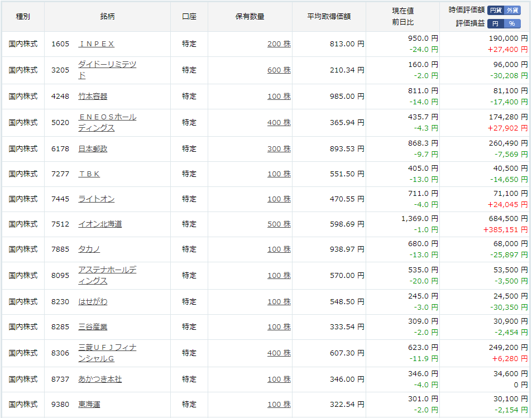532x418 pixels.
Task: Open the アステナホールディングス stock link
Action: click(x=107, y=276)
